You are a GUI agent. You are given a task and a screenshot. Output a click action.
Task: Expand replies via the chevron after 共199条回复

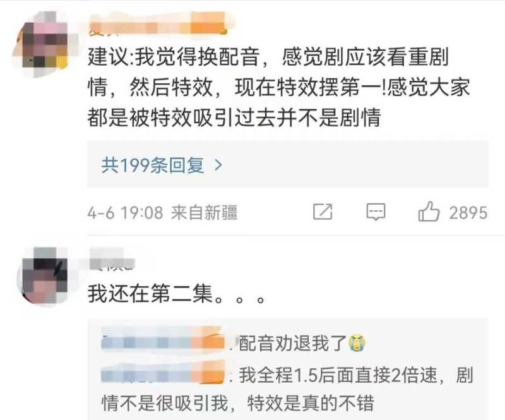coord(218,165)
